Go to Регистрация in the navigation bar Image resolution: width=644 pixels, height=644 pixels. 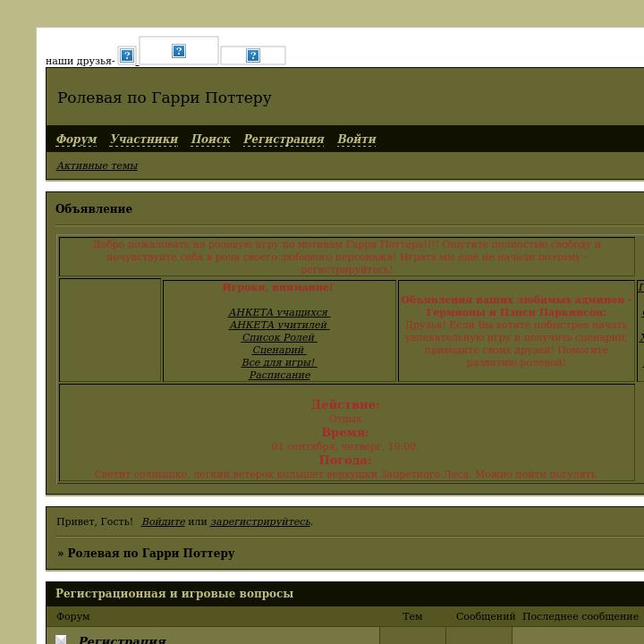point(284,139)
